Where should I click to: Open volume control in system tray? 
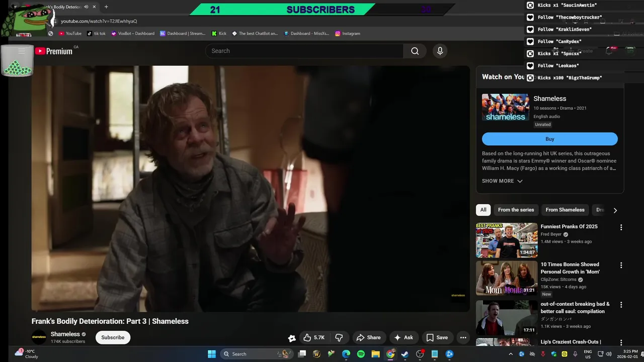(610, 354)
